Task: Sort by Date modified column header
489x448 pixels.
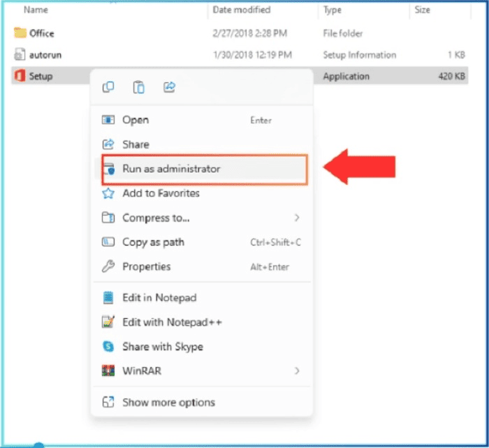Action: click(x=241, y=10)
